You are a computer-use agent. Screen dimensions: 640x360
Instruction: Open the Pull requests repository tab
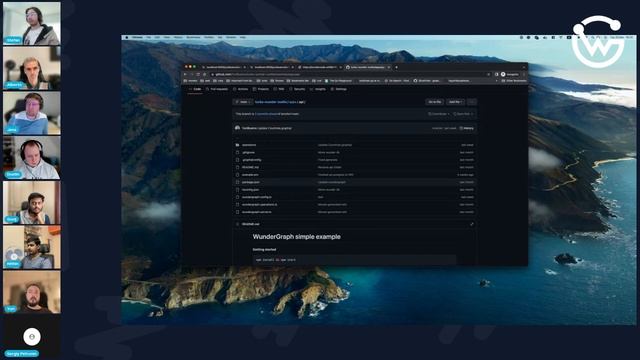click(217, 89)
